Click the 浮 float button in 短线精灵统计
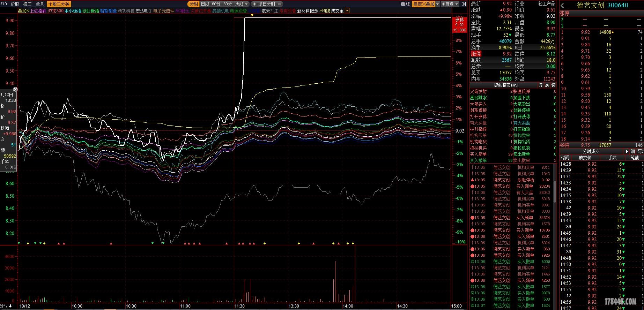Viewport: 644px width, 310px height. pyautogui.click(x=541, y=85)
